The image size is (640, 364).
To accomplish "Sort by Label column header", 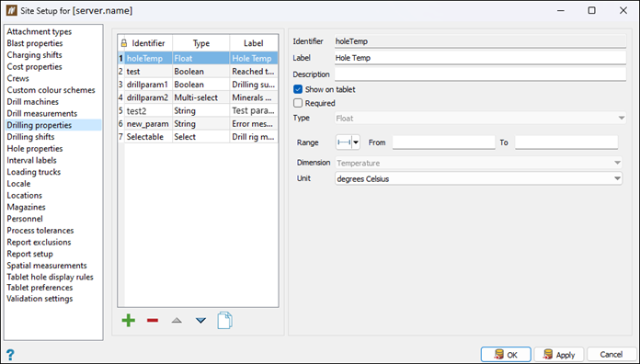I will (x=254, y=43).
